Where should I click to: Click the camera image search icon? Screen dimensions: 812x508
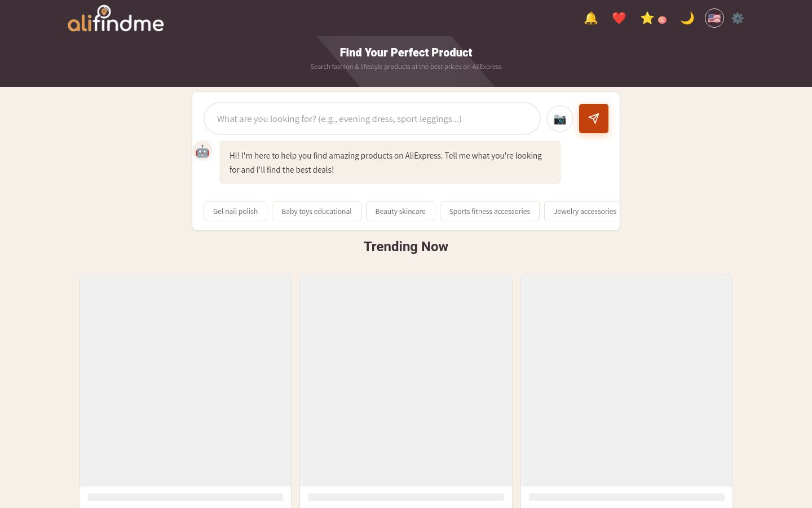pos(560,119)
